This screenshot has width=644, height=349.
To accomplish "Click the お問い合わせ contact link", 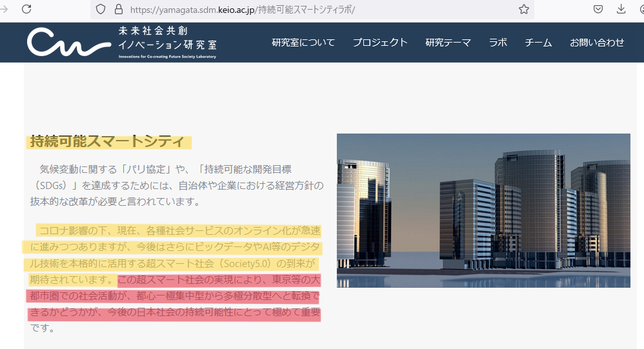I will (x=597, y=43).
